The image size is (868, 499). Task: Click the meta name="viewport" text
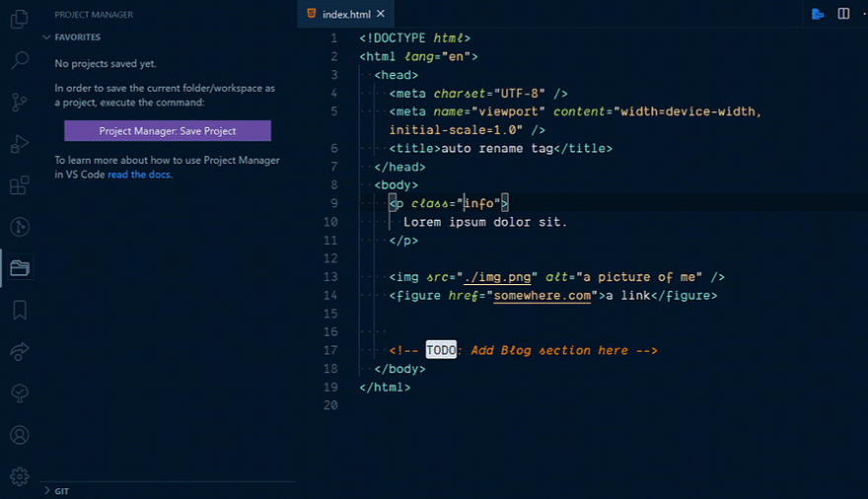468,111
